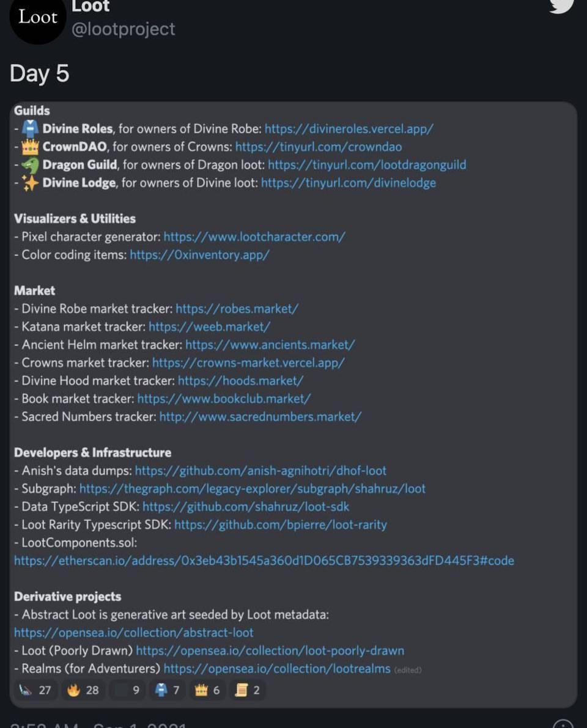Click the blank reaction with 9

tap(127, 690)
